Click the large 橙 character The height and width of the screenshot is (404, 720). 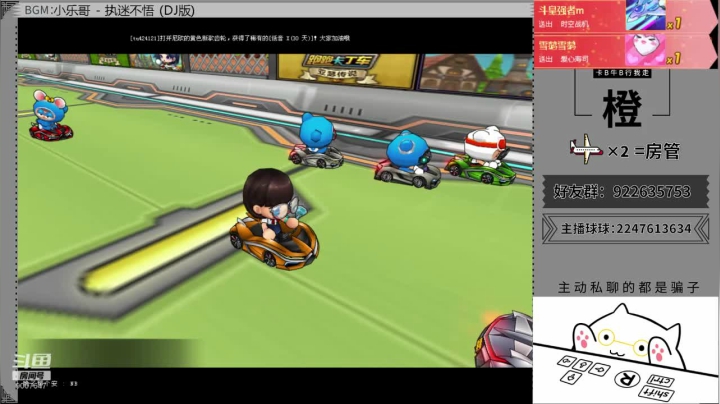622,108
